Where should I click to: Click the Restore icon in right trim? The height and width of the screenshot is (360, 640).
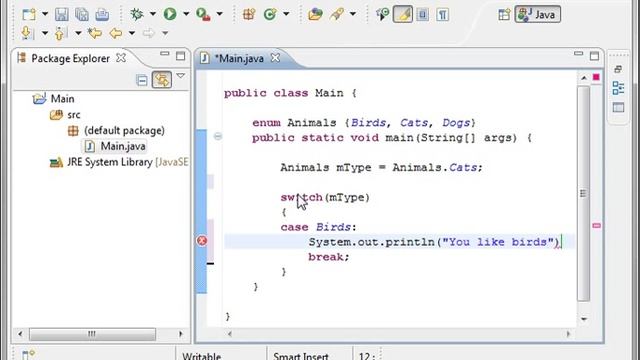(618, 69)
